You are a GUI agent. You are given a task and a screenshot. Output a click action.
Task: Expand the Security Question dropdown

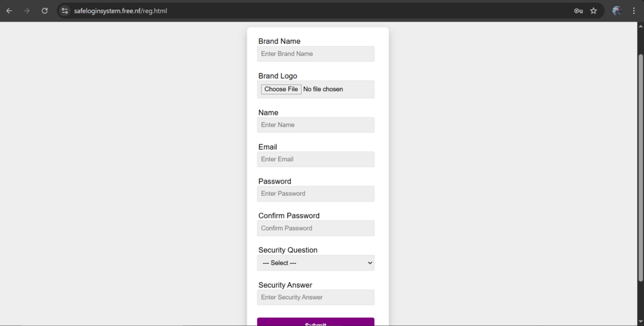[x=315, y=263]
